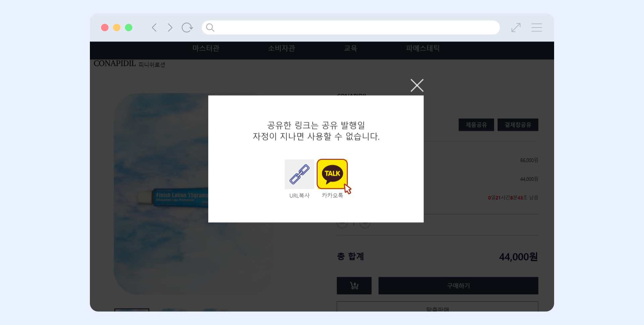Reload the page with the refresh icon

click(x=187, y=27)
